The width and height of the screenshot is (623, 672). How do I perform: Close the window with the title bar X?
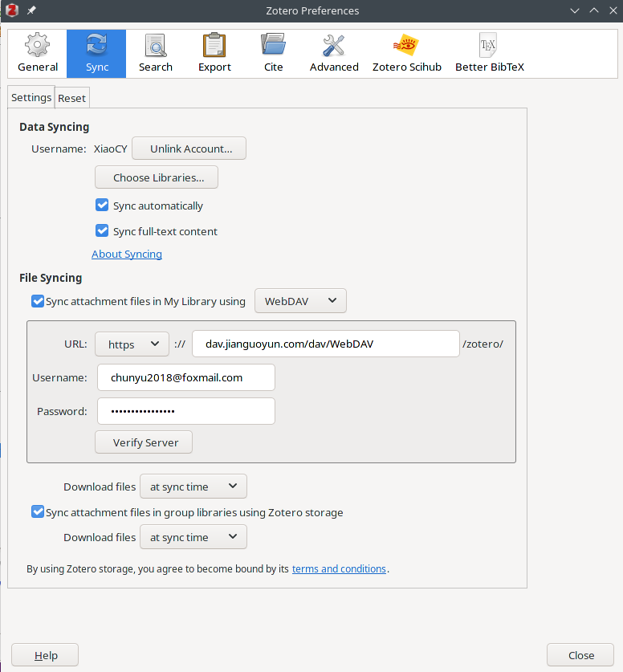tap(613, 10)
